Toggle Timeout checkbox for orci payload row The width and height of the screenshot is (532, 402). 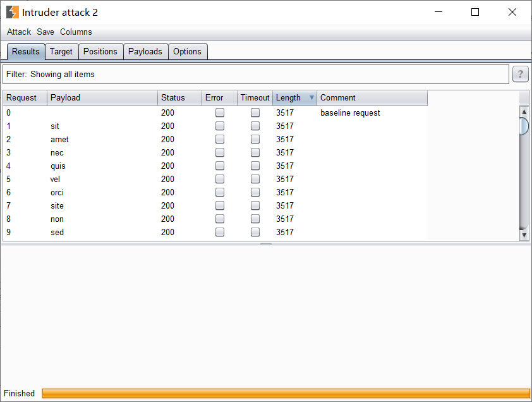click(255, 192)
